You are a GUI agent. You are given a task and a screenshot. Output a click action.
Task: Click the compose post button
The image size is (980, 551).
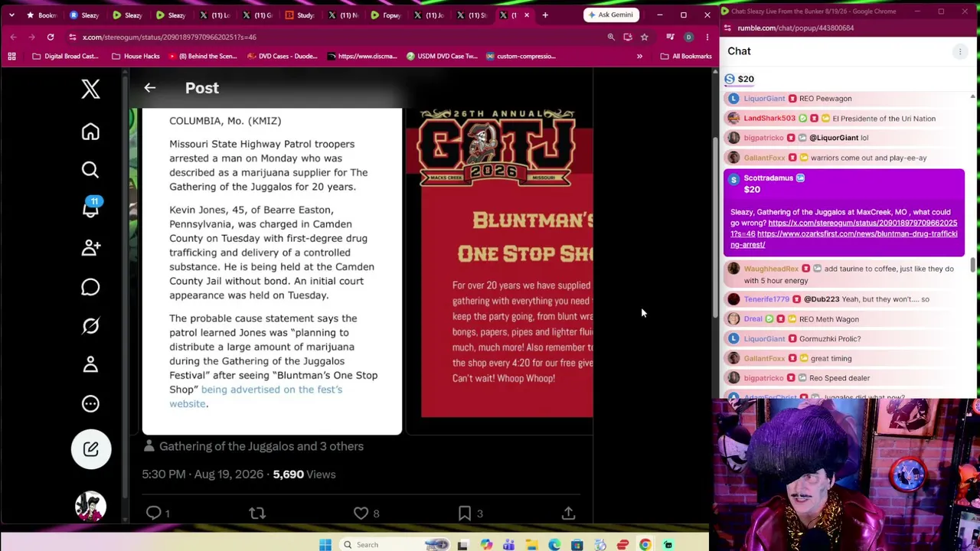pos(90,449)
